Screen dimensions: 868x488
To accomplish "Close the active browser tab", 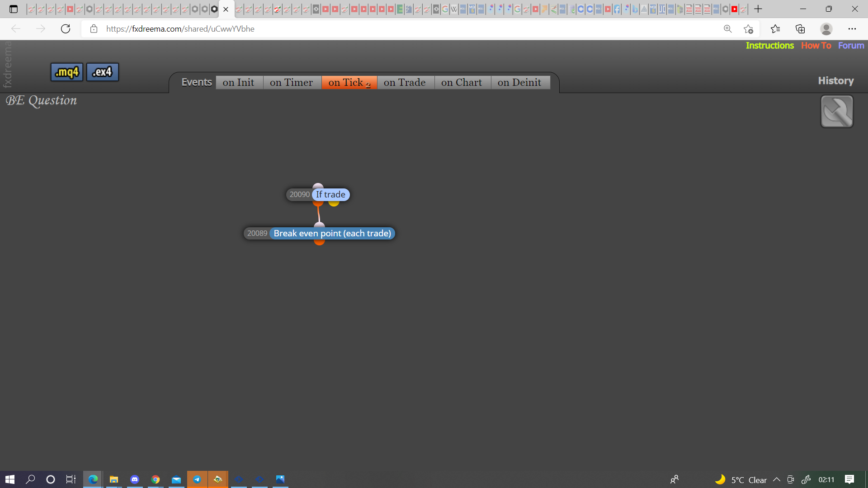I will [226, 9].
